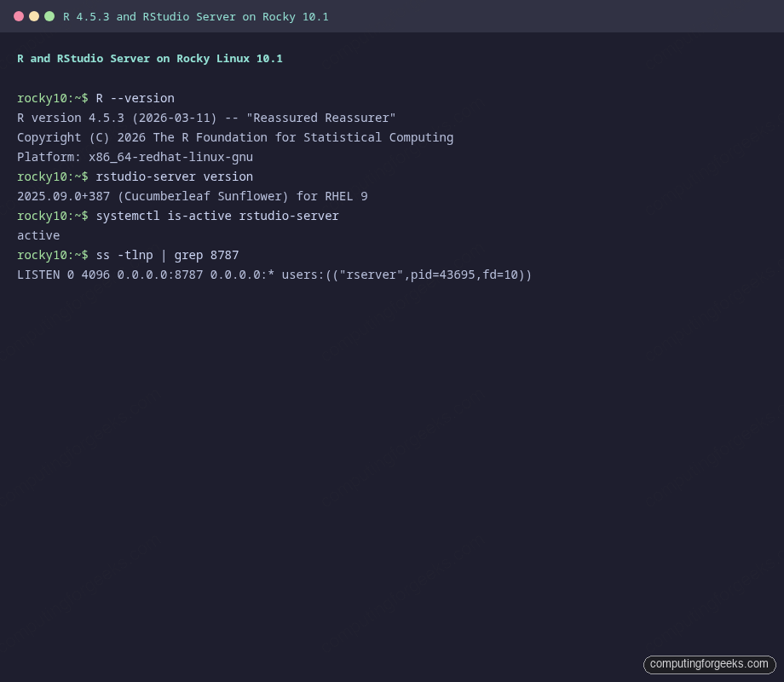The height and width of the screenshot is (682, 784).
Task: Select the rocky10 prompt before R --version
Action: 51,98
